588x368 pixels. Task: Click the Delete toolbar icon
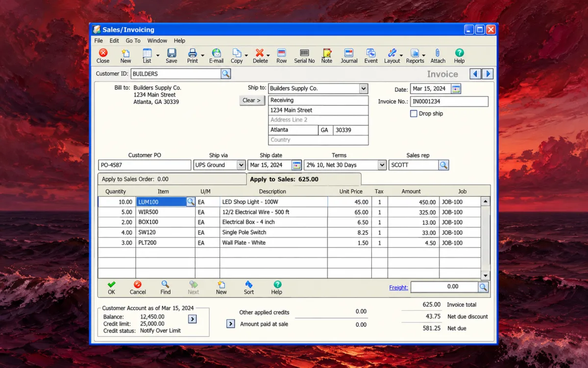click(259, 53)
